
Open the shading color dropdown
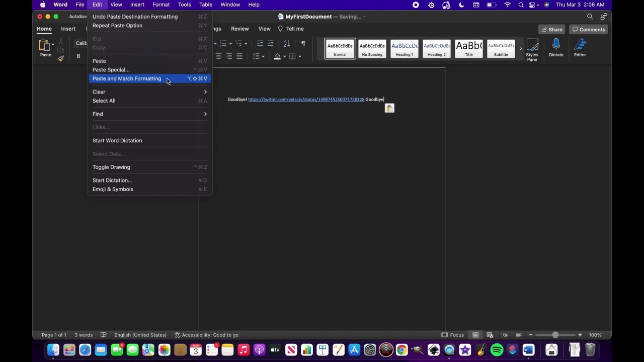(x=284, y=56)
